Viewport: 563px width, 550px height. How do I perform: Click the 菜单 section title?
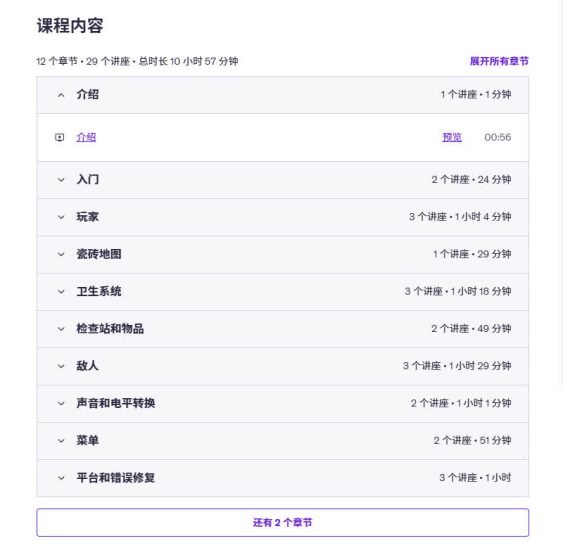pyautogui.click(x=88, y=441)
